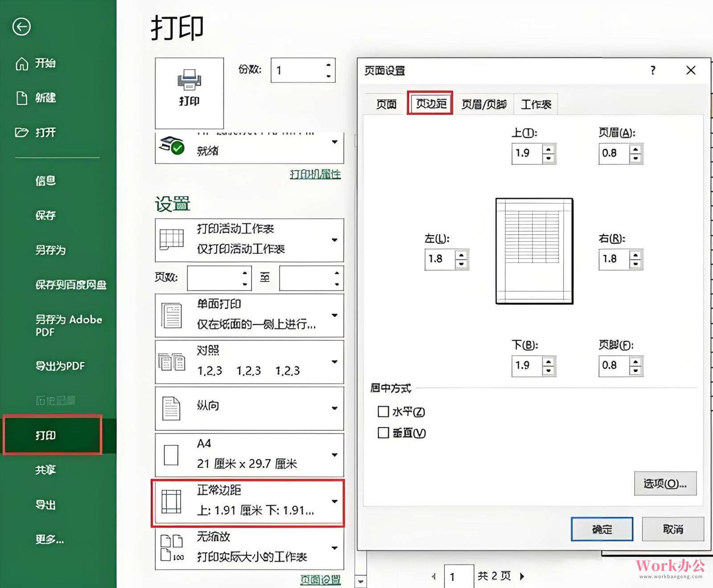Open the 页面设置 link below settings

[x=320, y=580]
